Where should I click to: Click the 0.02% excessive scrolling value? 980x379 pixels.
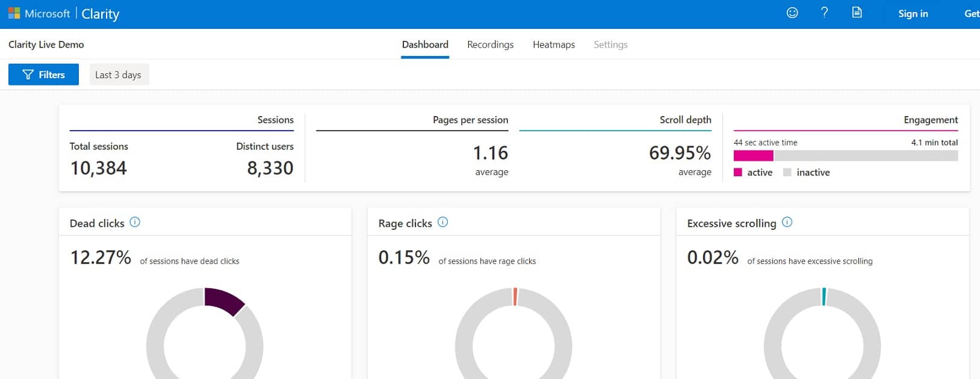click(713, 257)
